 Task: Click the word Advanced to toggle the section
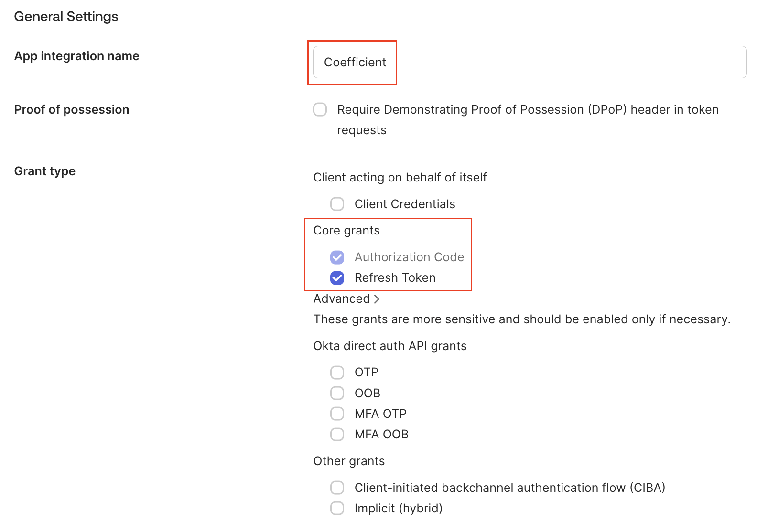tap(341, 299)
